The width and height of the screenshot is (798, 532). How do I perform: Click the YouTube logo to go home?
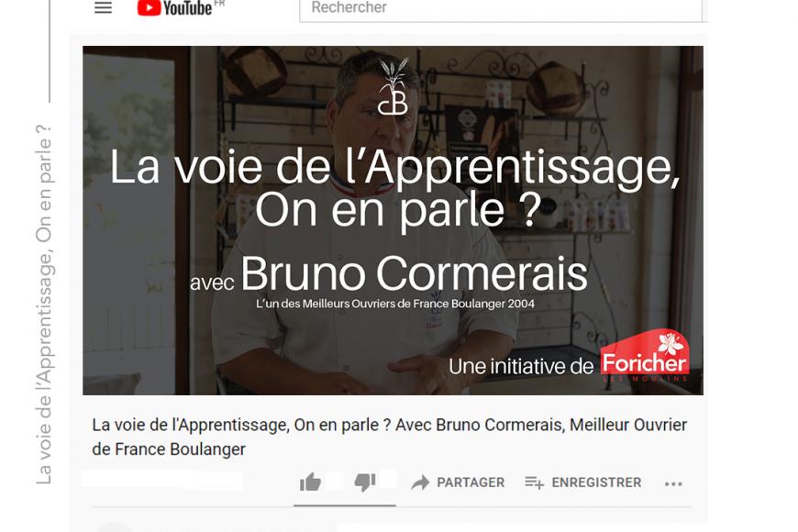(x=174, y=7)
